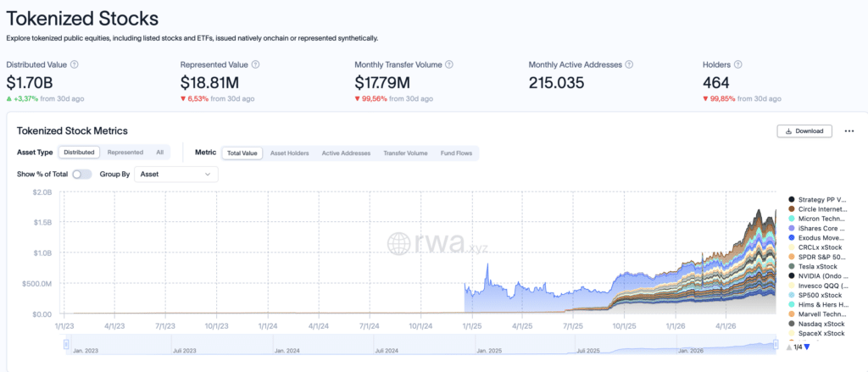The image size is (868, 372).
Task: Toggle Tesla xStock legend entry
Action: tap(813, 266)
